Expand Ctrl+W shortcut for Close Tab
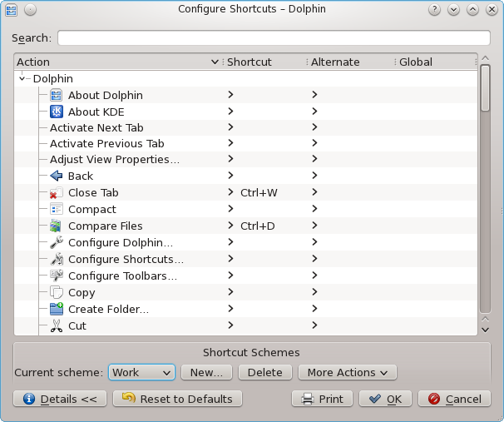The image size is (504, 422). coord(230,192)
